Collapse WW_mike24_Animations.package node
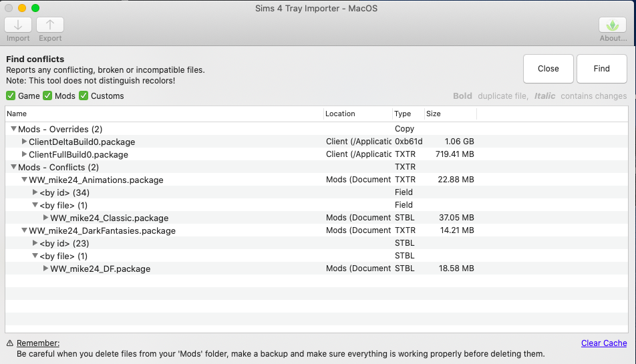The height and width of the screenshot is (364, 636). tap(24, 180)
